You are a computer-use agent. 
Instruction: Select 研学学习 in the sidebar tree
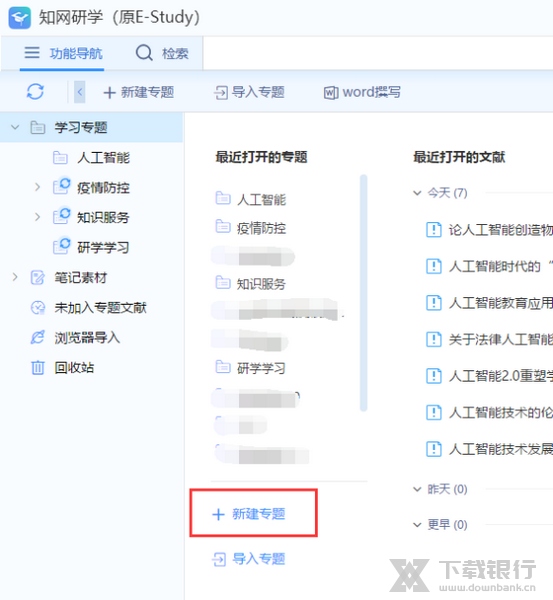click(x=103, y=248)
